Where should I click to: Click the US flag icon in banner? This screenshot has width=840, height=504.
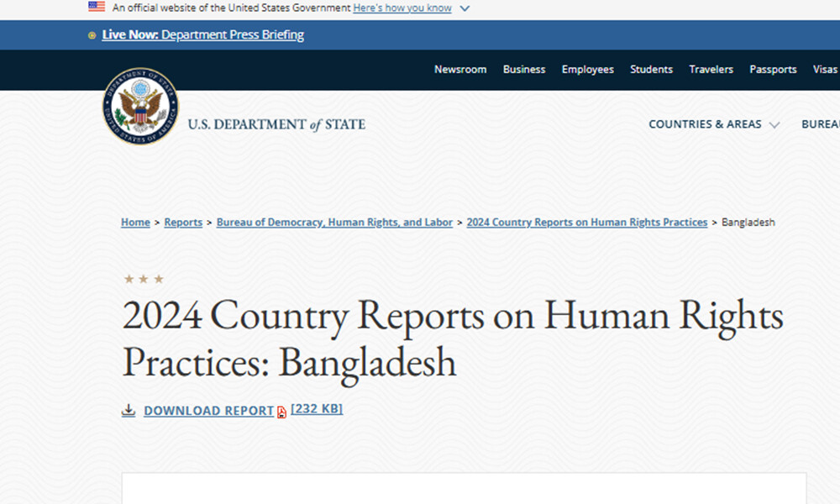pos(97,7)
